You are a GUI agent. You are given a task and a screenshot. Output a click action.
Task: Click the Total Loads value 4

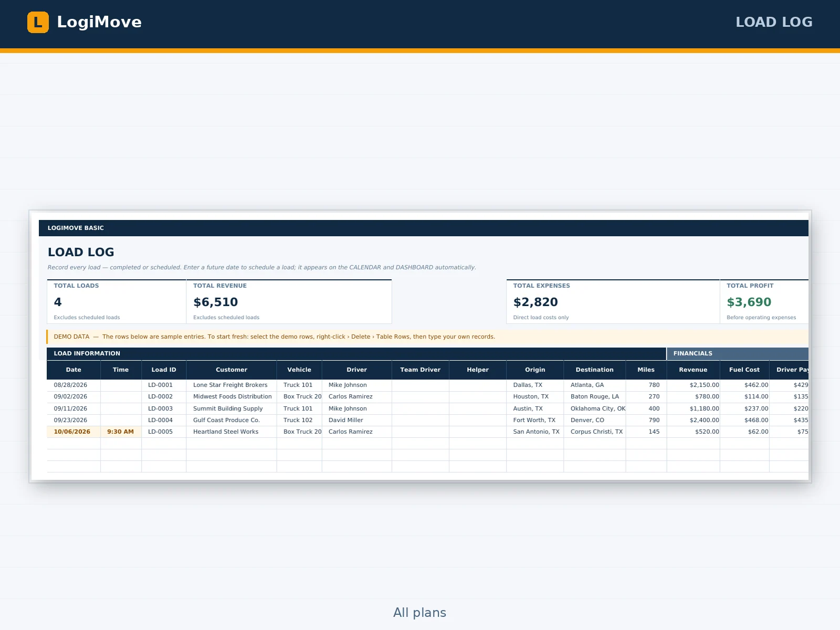(x=58, y=302)
